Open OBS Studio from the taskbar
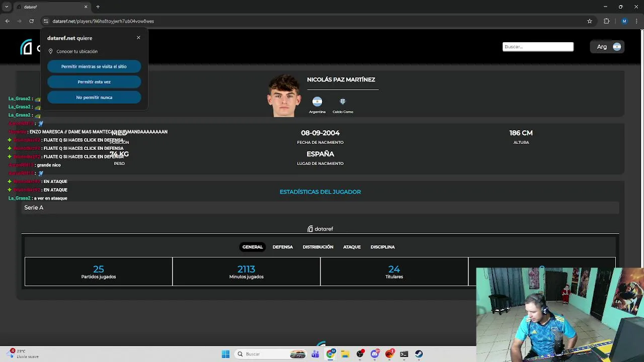644x362 pixels. tap(360, 354)
